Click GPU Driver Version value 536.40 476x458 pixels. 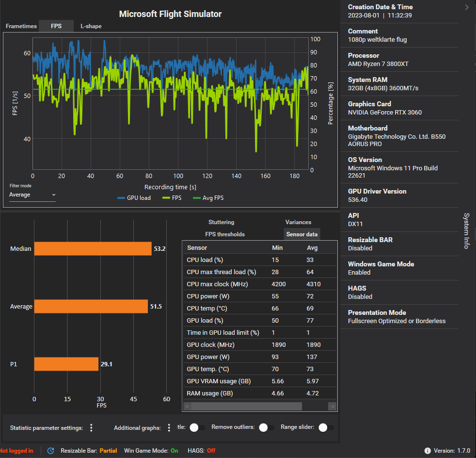pos(358,200)
